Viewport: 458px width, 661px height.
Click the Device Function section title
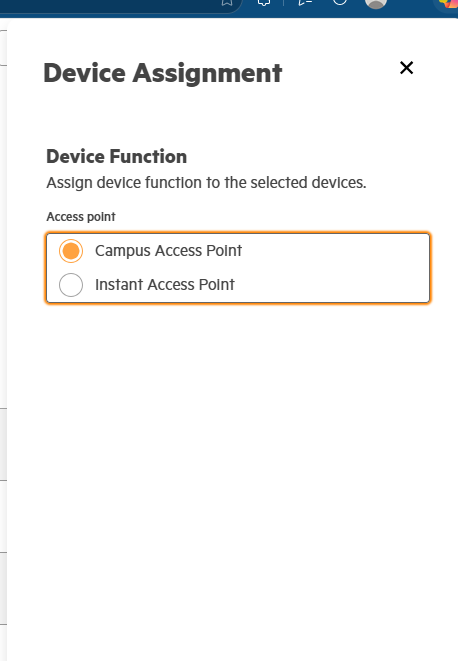[x=116, y=156]
